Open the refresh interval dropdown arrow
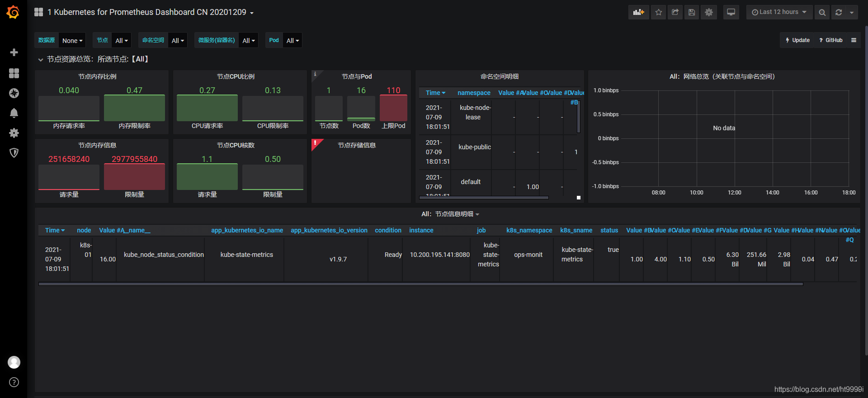868x398 pixels. [852, 12]
